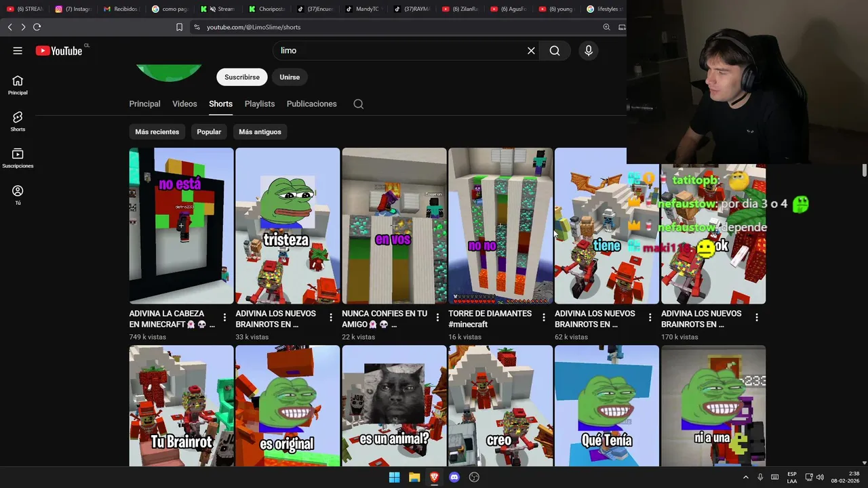Open ADIVINA LA CABEZA EN MINECRAFT title link
Screen dimensions: 868x488
coord(174,319)
